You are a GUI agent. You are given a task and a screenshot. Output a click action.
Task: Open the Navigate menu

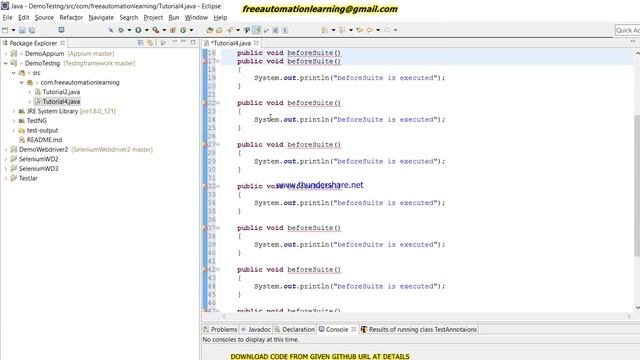[101, 18]
